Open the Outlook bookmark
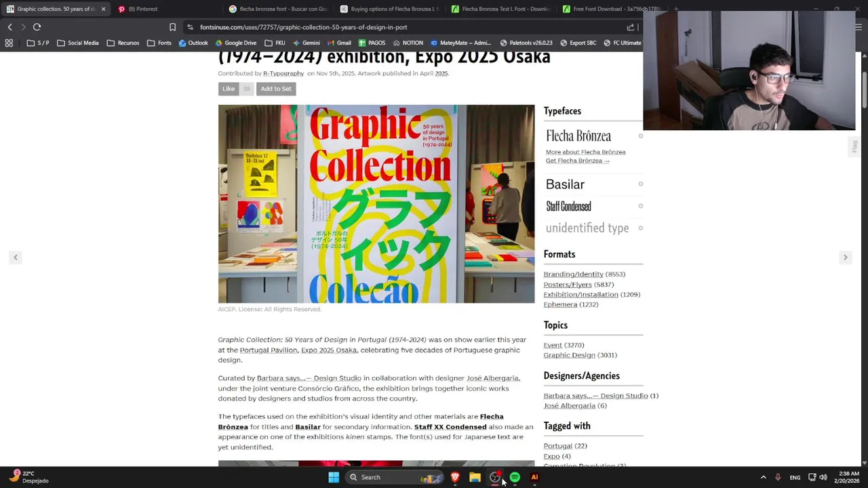The image size is (868, 488). coord(193,43)
